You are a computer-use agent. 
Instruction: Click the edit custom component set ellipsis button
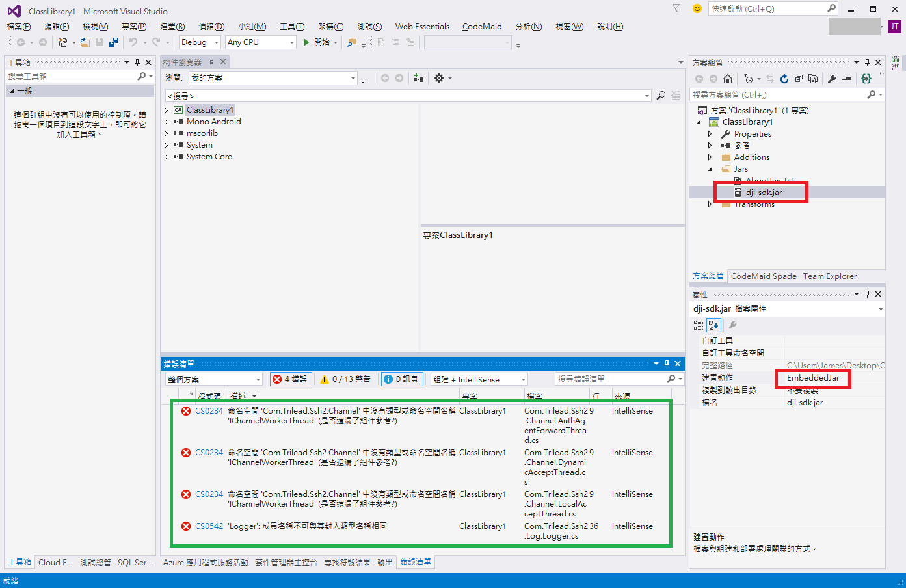click(364, 79)
